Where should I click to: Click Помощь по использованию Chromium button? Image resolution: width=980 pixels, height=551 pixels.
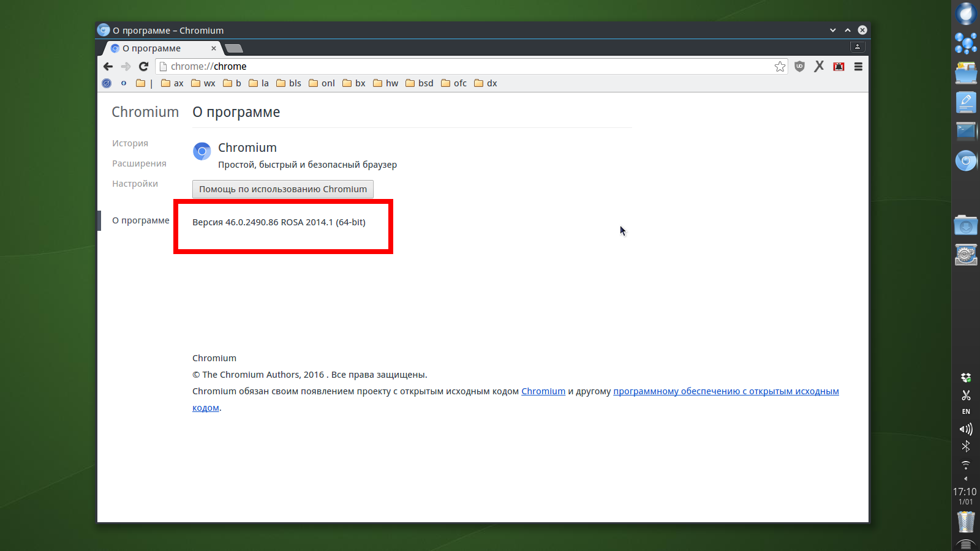pos(283,189)
